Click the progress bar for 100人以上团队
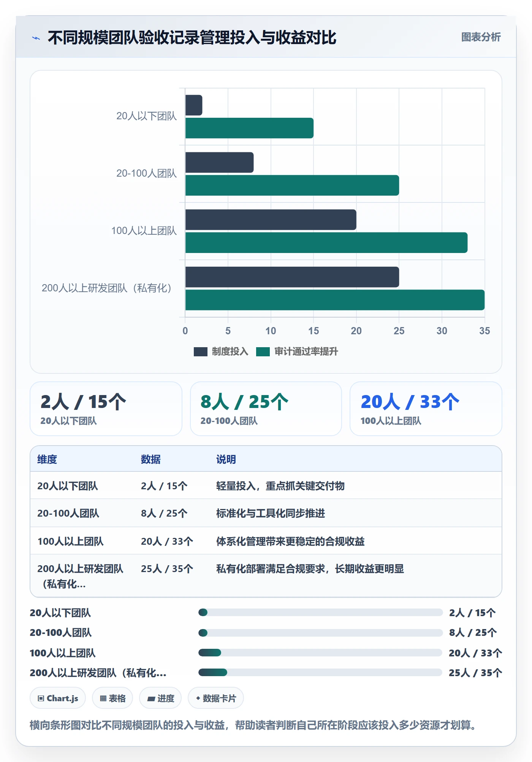This screenshot has height=762, width=532. 320,653
